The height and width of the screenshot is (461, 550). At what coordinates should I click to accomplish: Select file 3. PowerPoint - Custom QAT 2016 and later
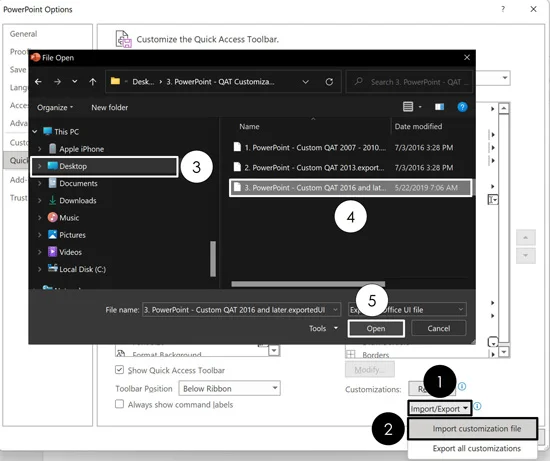(350, 188)
